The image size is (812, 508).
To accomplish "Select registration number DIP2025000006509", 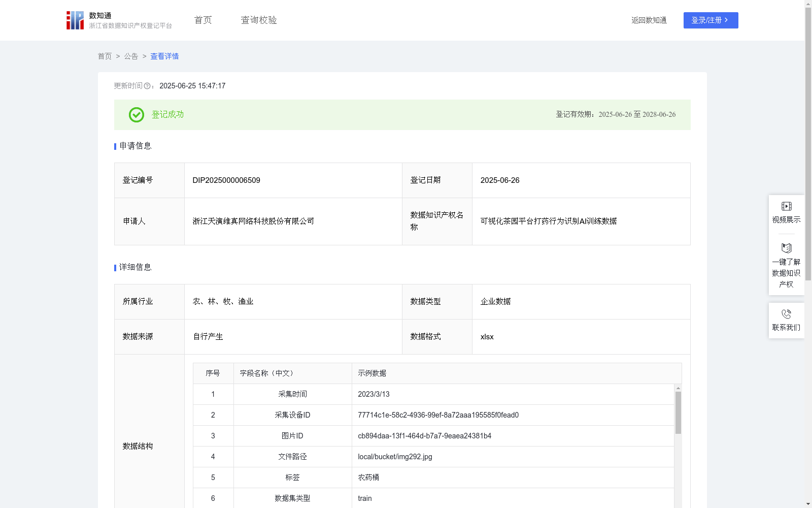I will click(226, 180).
